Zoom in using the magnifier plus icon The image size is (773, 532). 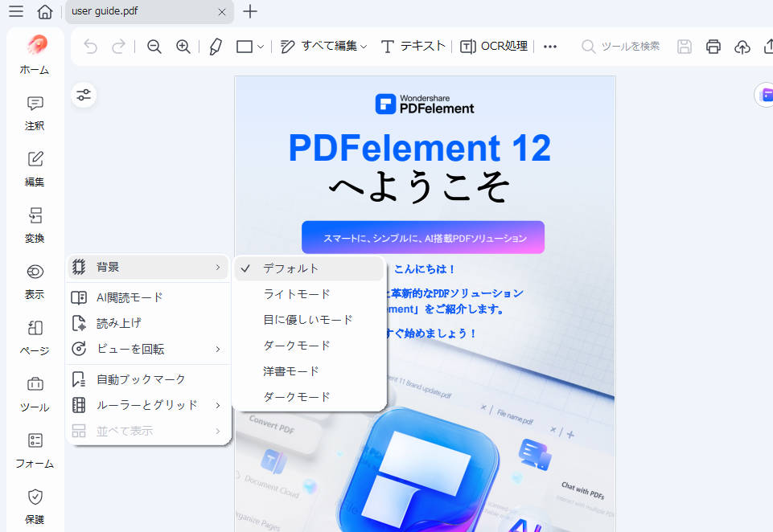[183, 46]
